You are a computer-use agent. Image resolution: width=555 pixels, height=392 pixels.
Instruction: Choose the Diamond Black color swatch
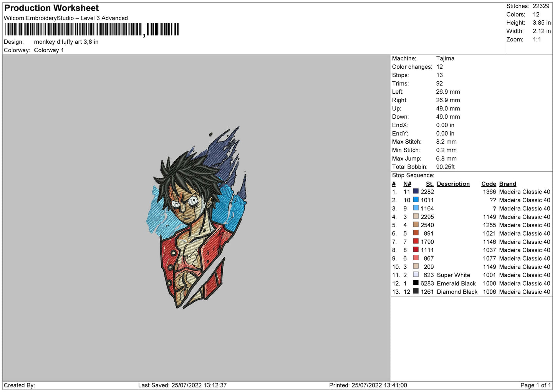point(416,291)
